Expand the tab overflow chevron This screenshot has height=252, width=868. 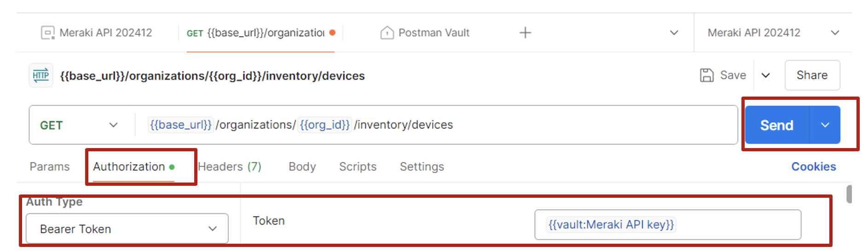pos(674,33)
